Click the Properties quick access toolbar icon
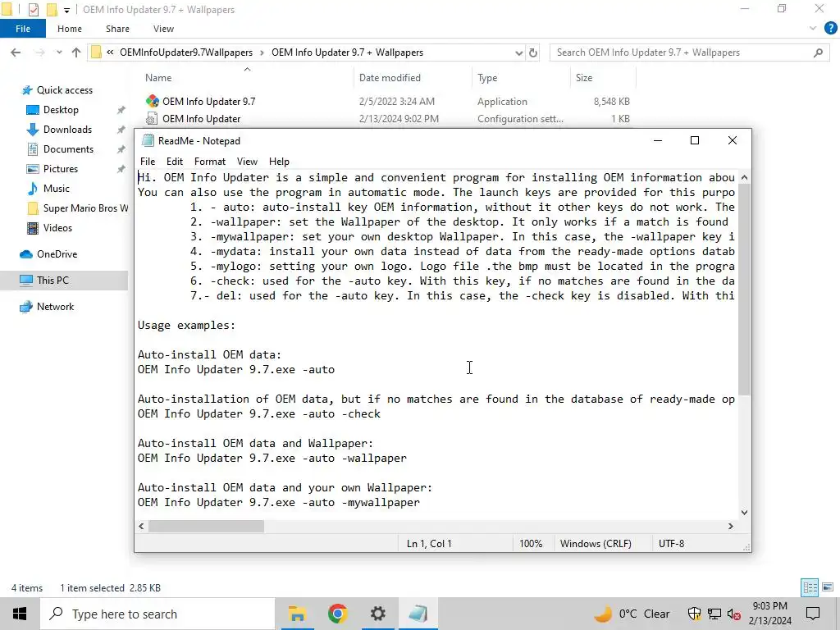Image resolution: width=840 pixels, height=630 pixels. coord(33,10)
